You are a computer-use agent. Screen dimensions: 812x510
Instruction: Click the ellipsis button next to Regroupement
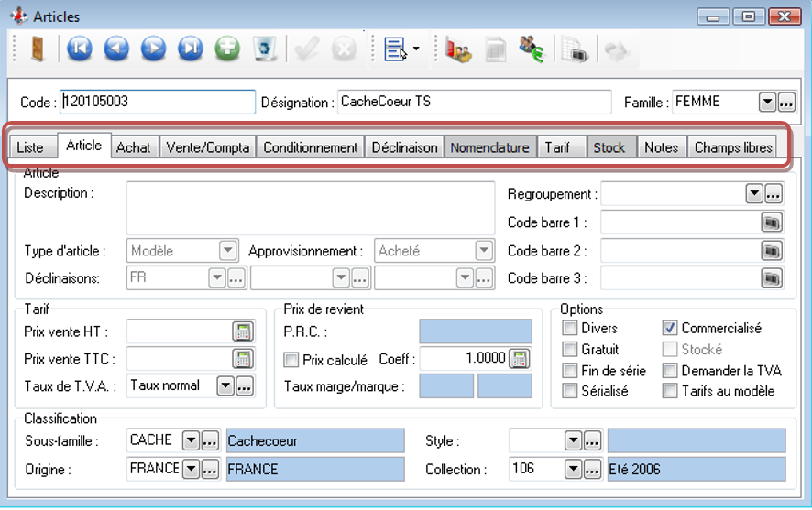pos(773,194)
